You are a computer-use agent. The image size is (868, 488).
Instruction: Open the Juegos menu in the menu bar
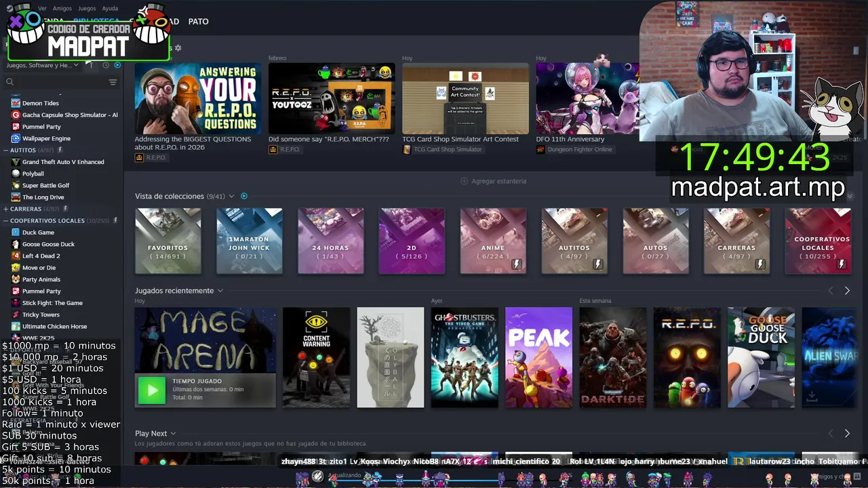(x=87, y=8)
